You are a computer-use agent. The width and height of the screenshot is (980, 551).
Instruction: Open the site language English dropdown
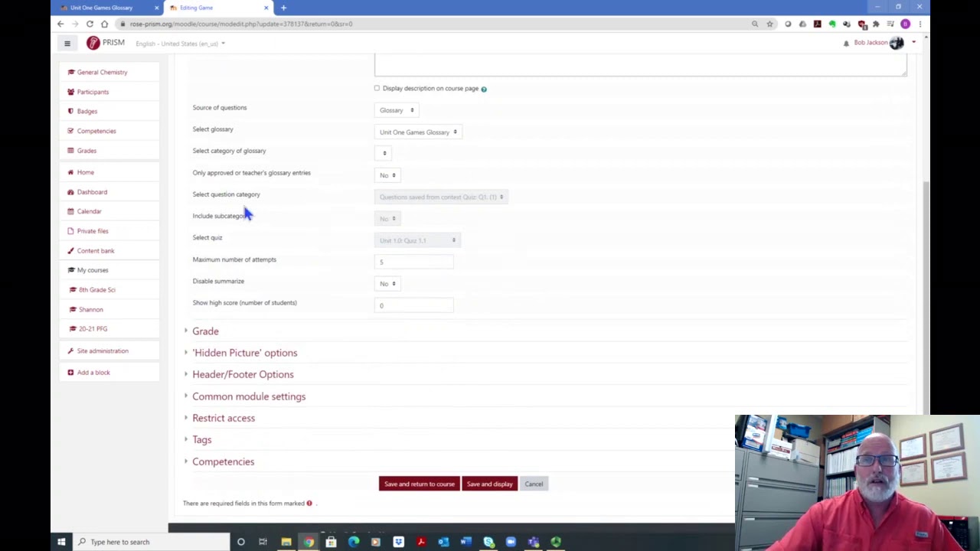[x=180, y=44]
